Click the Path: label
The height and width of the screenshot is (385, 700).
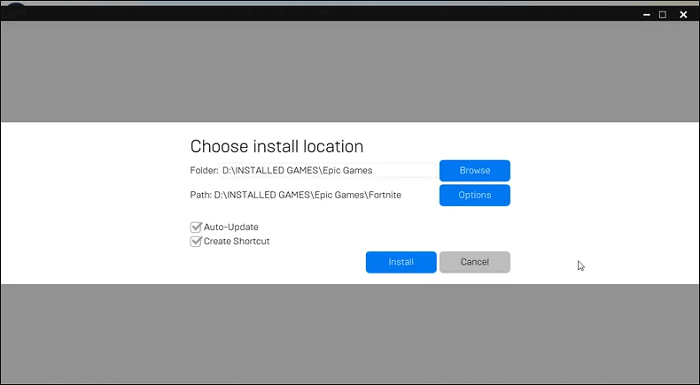click(x=201, y=195)
